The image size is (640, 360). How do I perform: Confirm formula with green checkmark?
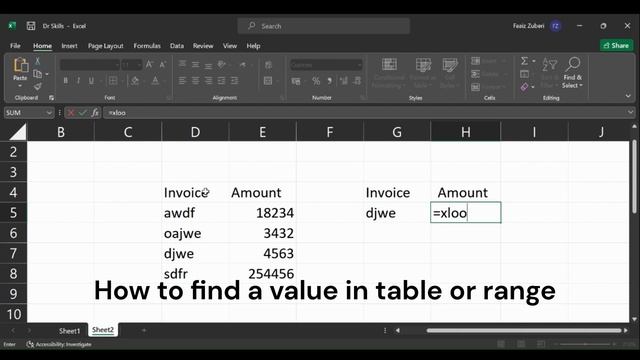tap(83, 113)
